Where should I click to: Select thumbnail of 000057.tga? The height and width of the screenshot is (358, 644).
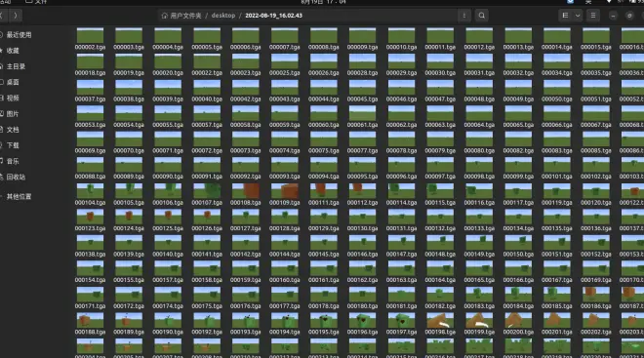(207, 113)
